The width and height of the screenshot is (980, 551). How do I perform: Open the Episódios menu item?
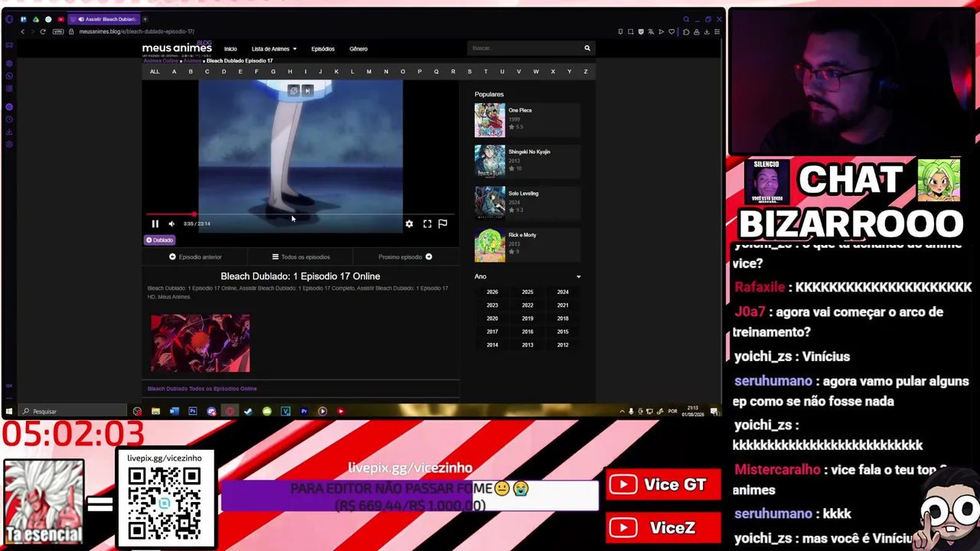[323, 49]
